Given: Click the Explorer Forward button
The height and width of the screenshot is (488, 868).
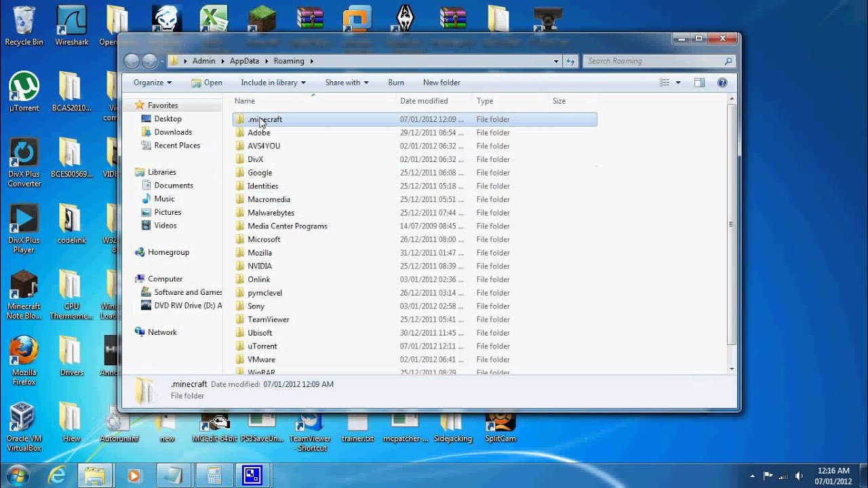Looking at the screenshot, I should [x=149, y=61].
